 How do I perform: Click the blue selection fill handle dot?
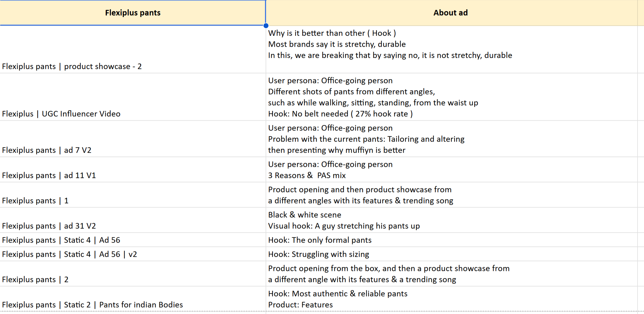pos(266,26)
